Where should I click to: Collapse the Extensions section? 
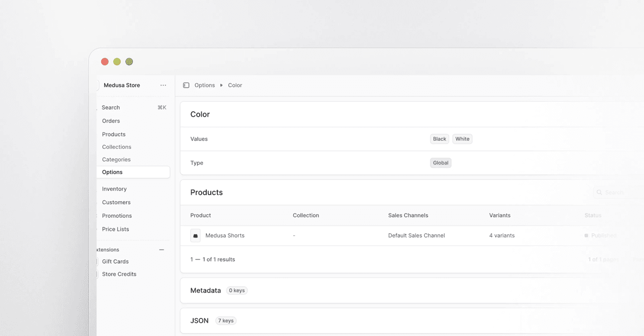tap(162, 250)
